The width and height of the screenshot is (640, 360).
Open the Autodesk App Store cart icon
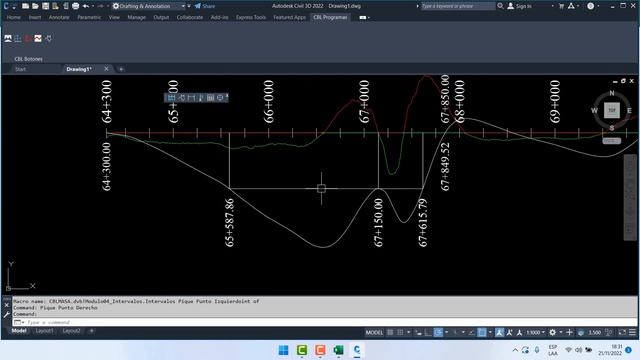(x=562, y=6)
